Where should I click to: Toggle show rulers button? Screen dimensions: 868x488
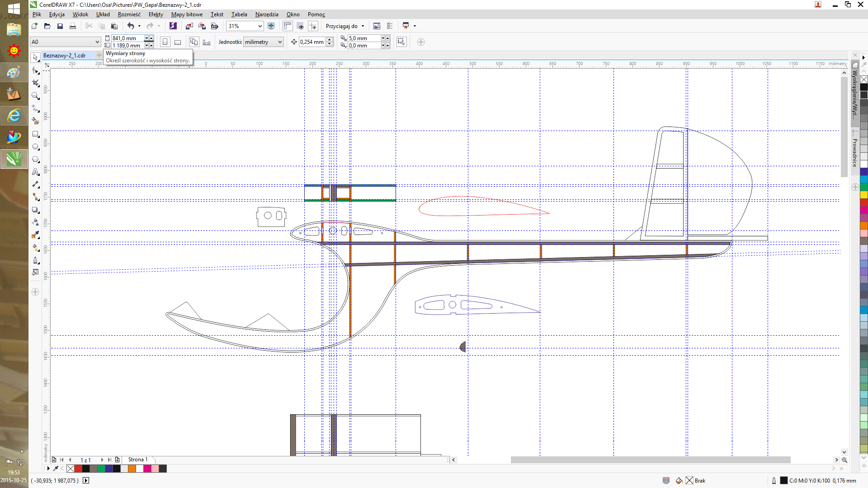pos(288,26)
